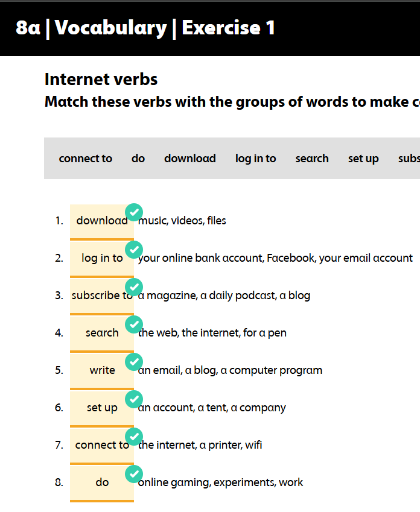Click answer box 2 containing 'log in to'
This screenshot has height=512, width=420.
101,259
